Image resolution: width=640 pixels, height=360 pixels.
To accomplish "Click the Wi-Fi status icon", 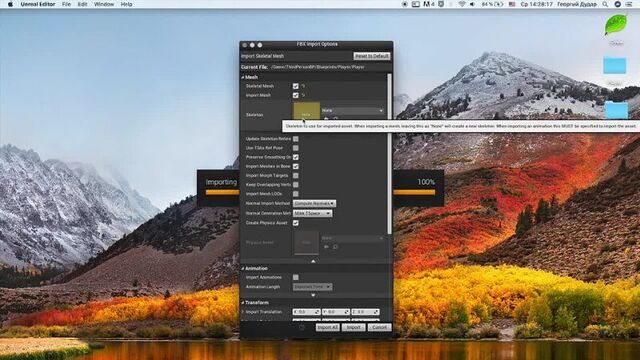I will 462,4.
